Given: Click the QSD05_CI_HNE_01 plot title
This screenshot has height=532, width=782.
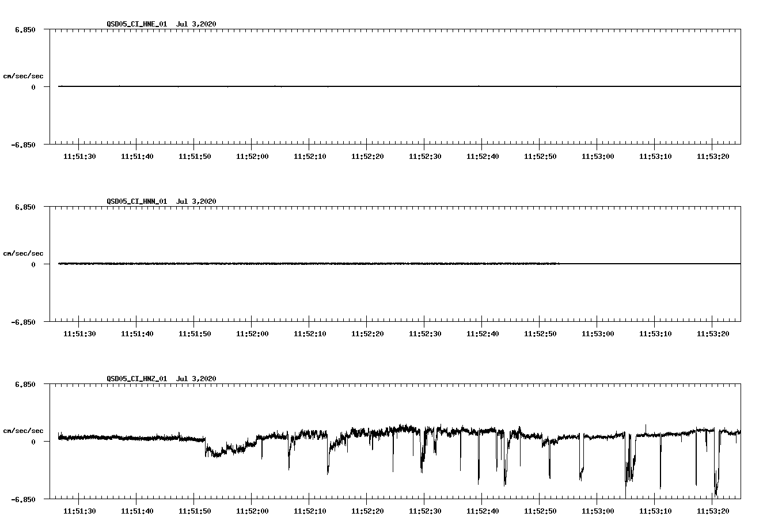Looking at the screenshot, I should pyautogui.click(x=161, y=24).
